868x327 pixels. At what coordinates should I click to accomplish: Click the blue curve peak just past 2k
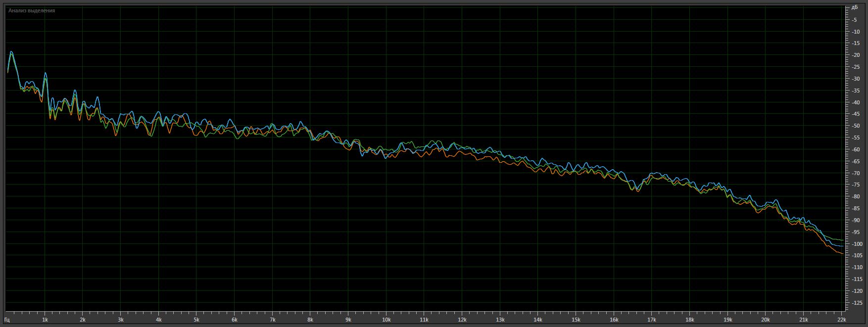98,98
